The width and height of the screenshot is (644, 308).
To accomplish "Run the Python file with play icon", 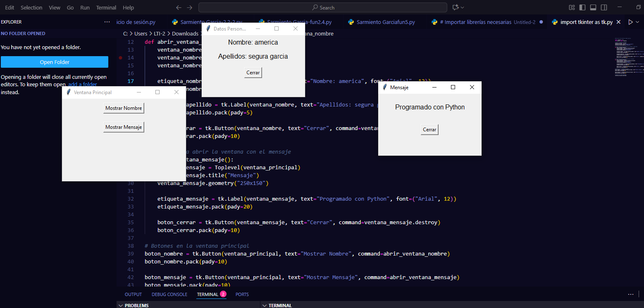I will pos(630,22).
